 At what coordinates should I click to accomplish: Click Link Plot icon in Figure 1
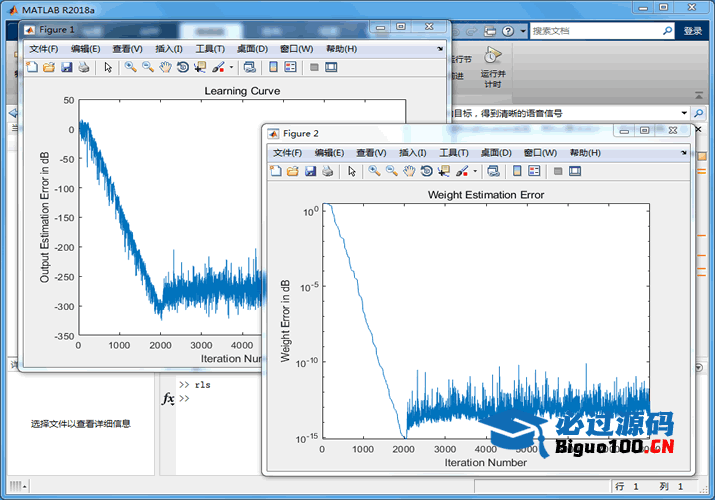pyautogui.click(x=249, y=67)
